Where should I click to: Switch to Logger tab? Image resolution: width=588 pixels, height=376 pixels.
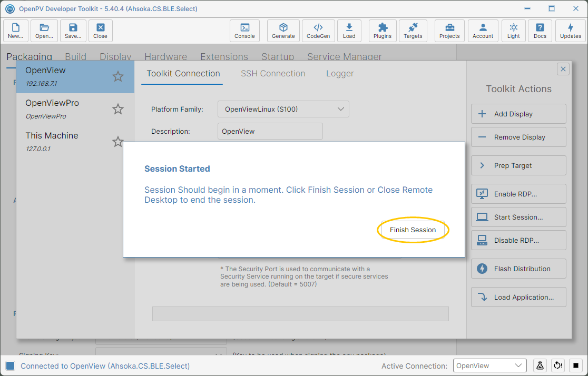(340, 74)
